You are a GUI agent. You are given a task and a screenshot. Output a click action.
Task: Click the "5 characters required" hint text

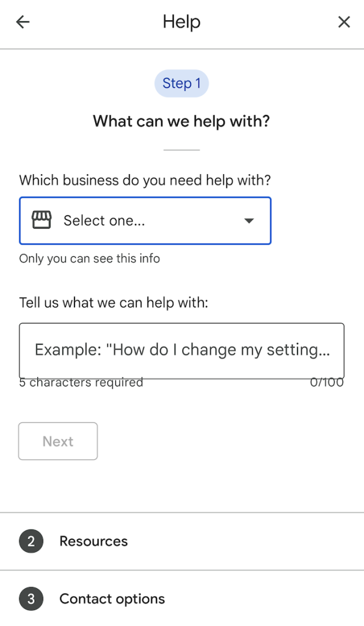click(x=81, y=383)
